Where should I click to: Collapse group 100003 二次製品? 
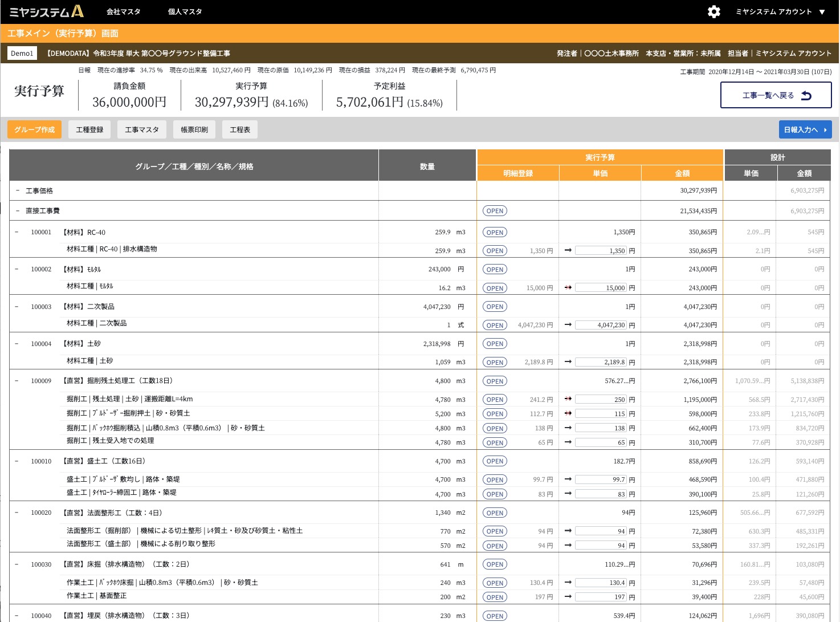click(x=17, y=306)
